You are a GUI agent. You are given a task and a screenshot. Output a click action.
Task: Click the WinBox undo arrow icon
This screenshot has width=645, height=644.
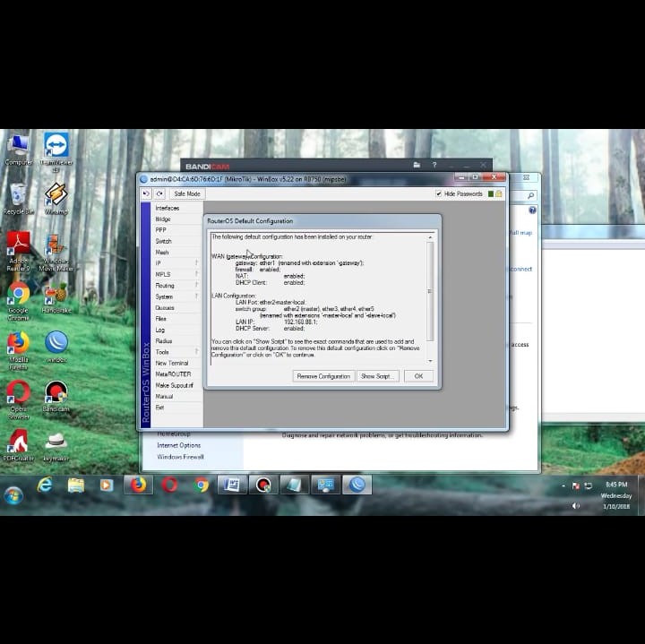(x=146, y=193)
